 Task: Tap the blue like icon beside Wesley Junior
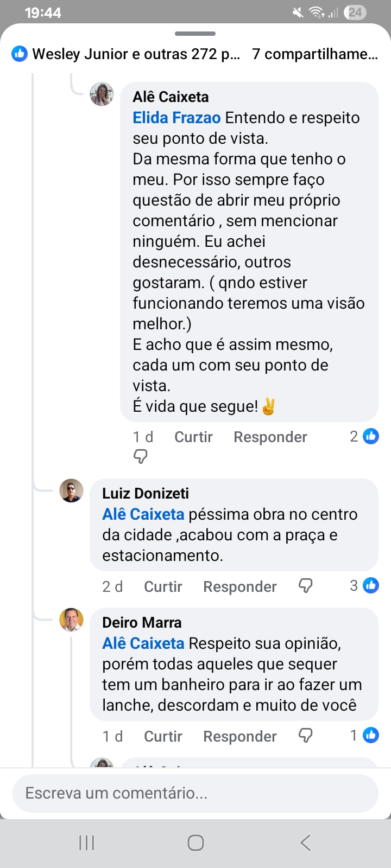(20, 54)
